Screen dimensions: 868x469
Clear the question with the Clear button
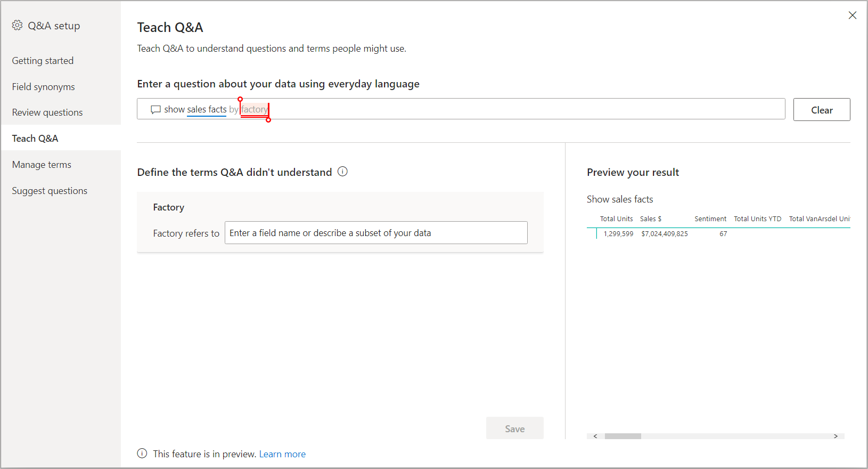[x=822, y=110]
